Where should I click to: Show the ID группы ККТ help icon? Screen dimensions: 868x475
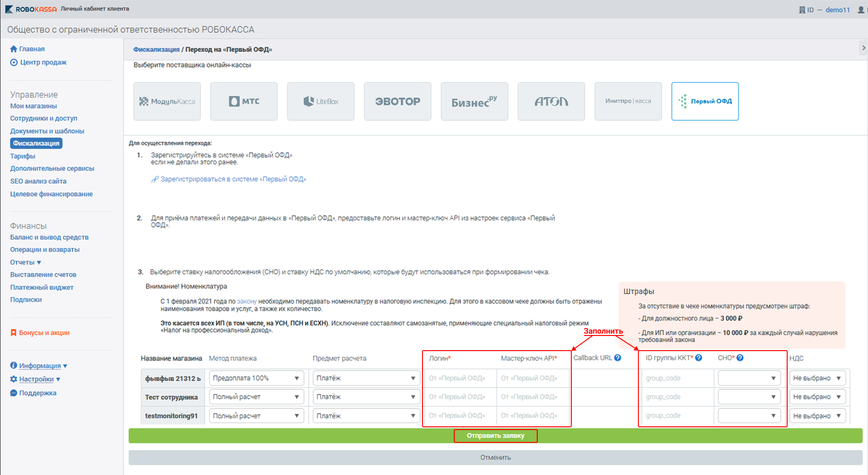699,358
